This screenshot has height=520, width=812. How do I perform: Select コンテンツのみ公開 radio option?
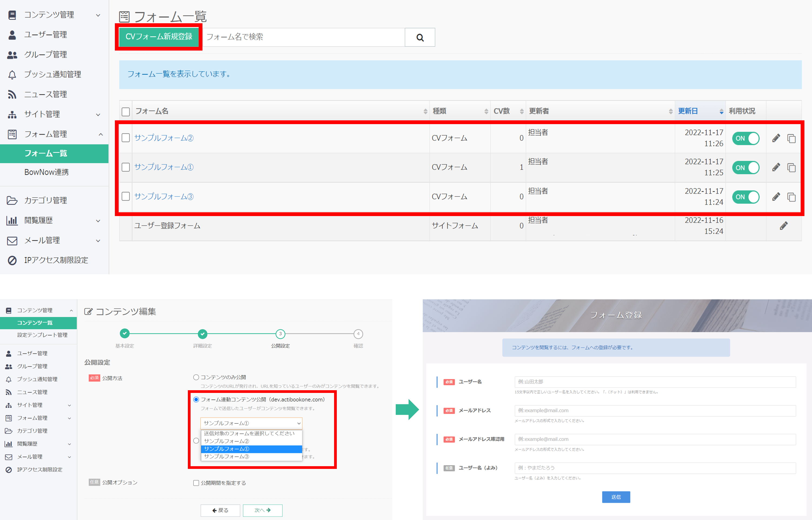[196, 377]
